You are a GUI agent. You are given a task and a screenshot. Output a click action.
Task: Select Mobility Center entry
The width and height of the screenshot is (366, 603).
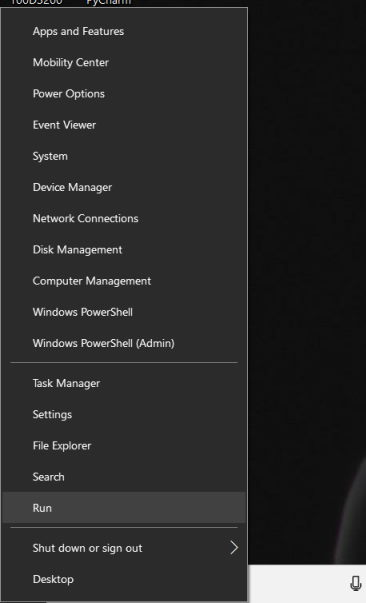124,62
